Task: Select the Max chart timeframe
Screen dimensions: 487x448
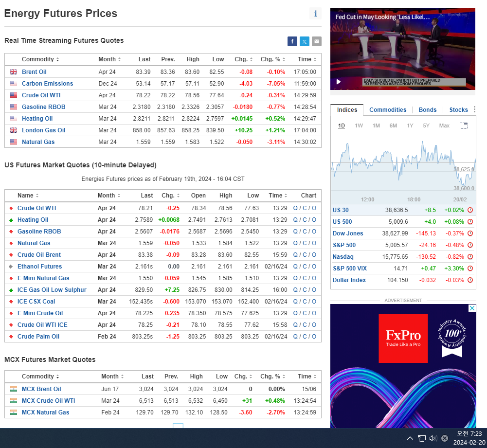Action: click(444, 125)
